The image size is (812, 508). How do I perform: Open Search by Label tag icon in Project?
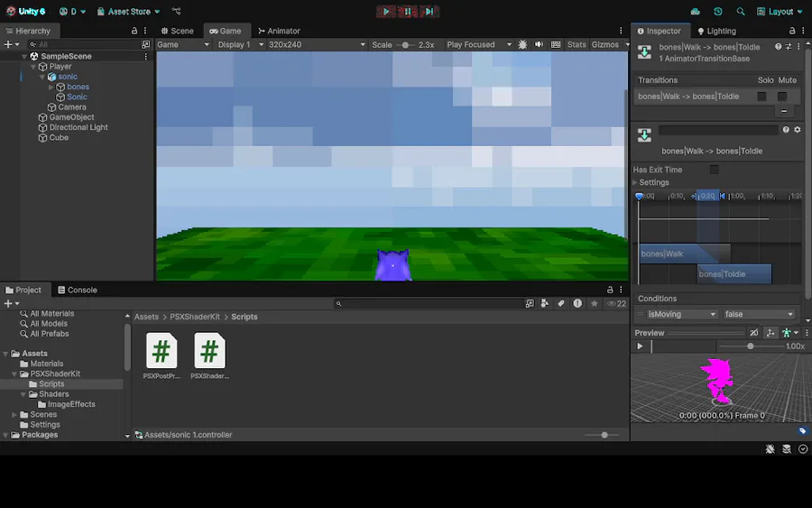561,303
